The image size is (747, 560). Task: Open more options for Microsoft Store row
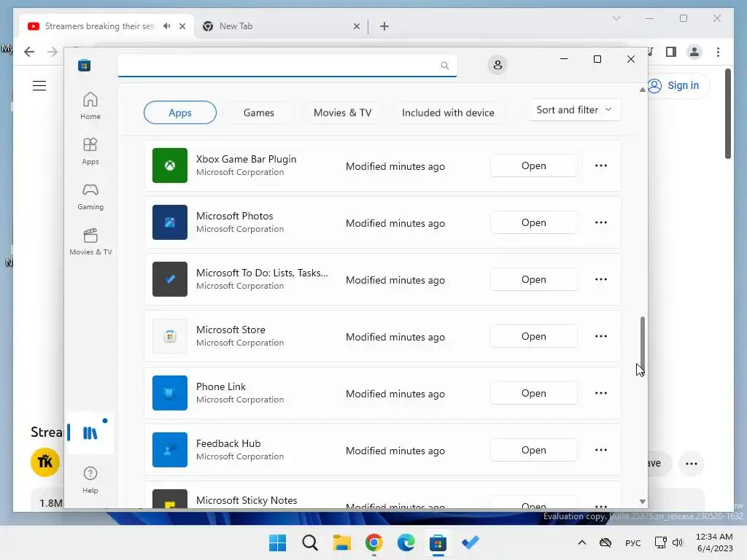601,336
